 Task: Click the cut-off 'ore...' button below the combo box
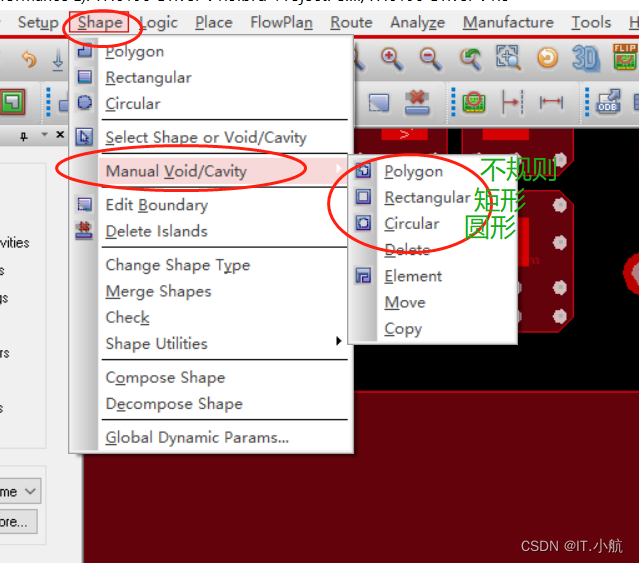(18, 521)
